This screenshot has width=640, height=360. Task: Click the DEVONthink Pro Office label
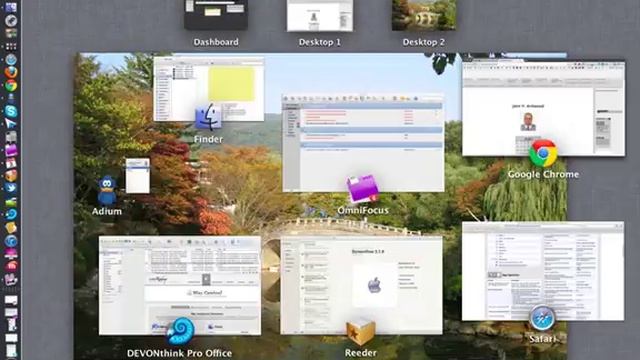pos(180,353)
